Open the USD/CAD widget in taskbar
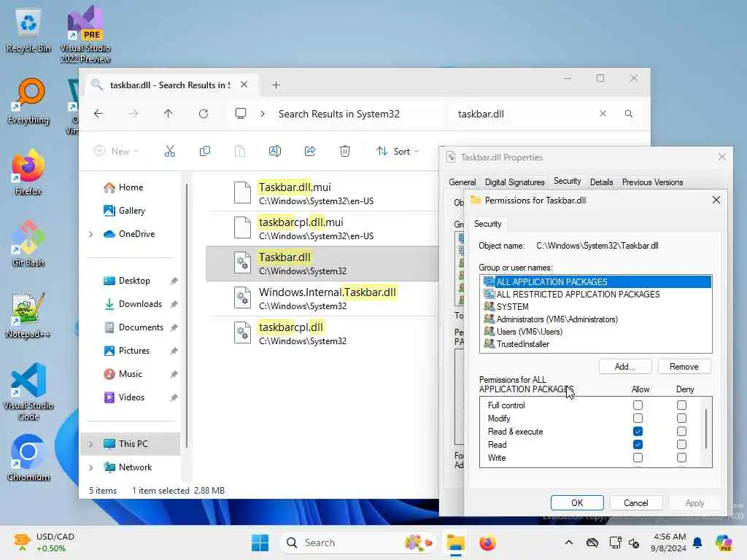 point(44,542)
